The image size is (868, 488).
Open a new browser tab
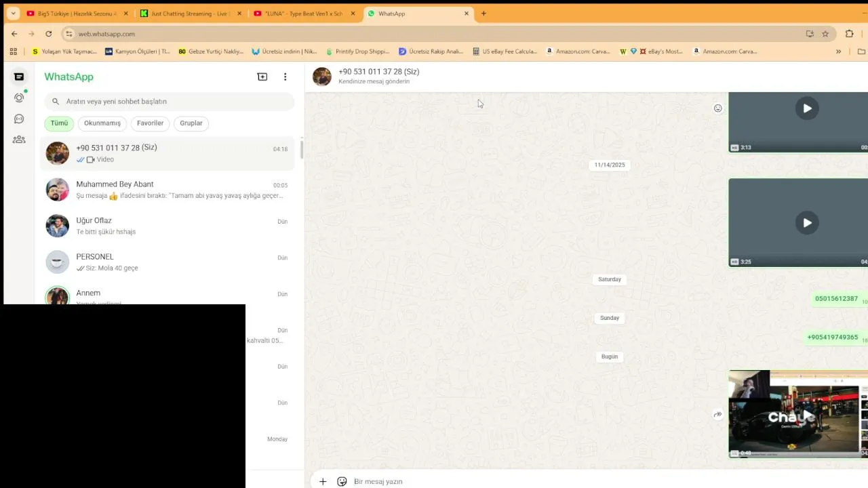[x=484, y=14]
